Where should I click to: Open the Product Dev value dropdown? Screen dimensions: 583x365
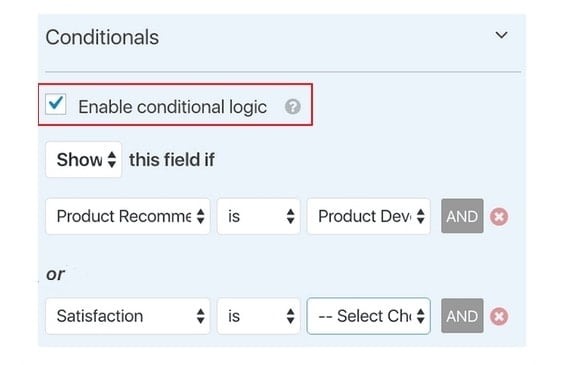tap(368, 216)
